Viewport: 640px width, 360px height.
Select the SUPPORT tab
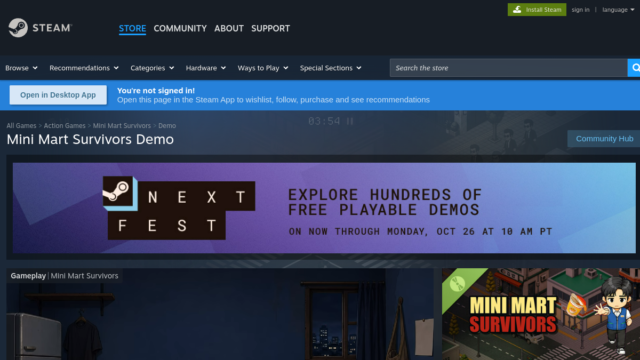point(270,29)
